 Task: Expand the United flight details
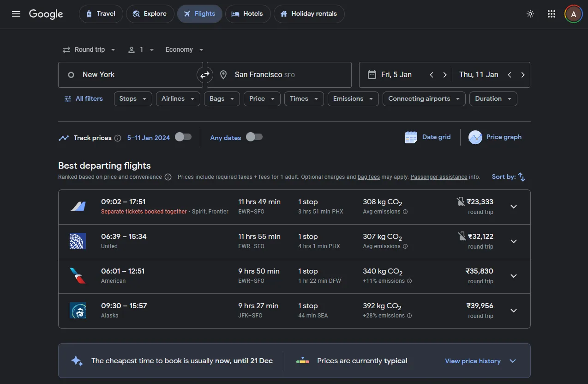514,241
